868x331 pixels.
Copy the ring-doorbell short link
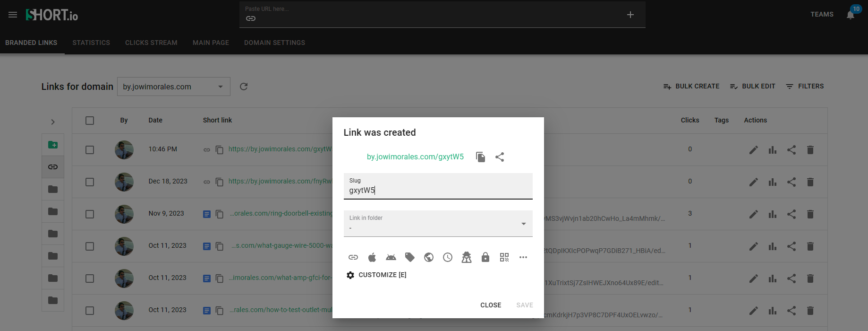220,214
